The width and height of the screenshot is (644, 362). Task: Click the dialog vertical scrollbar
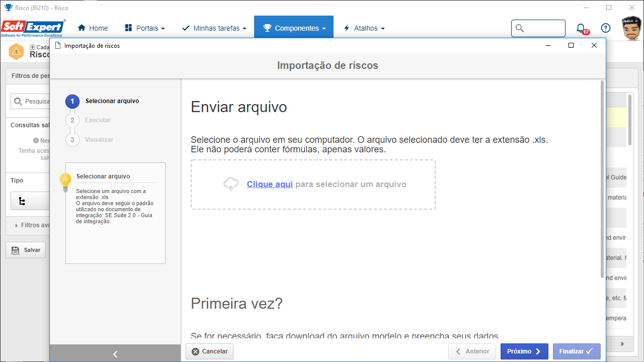pos(603,179)
